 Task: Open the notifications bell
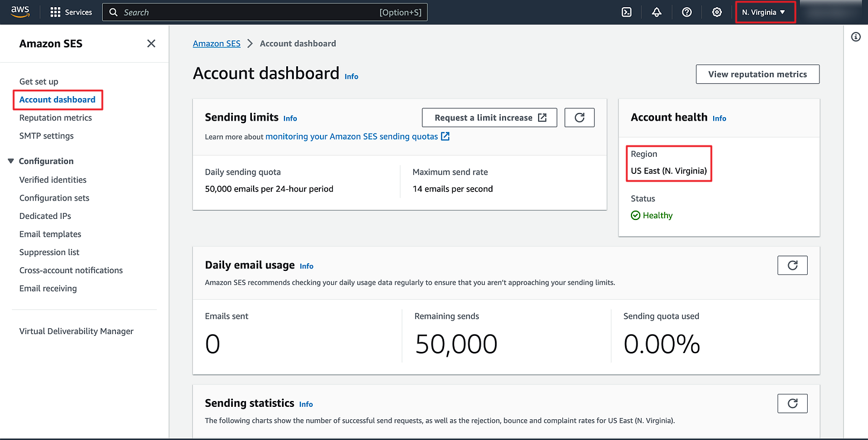coord(656,12)
